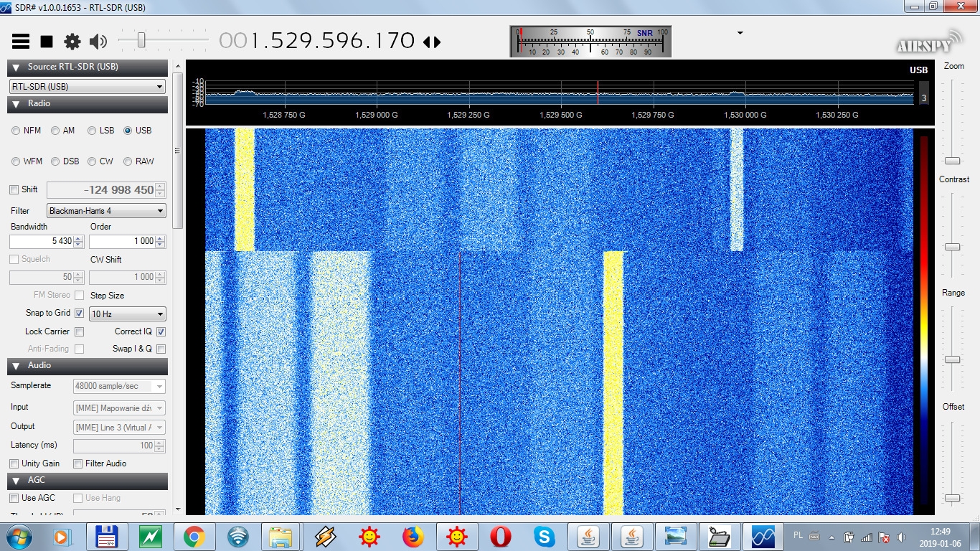Click the PL language indicator
Screen dimensions: 980x551
(x=798, y=535)
